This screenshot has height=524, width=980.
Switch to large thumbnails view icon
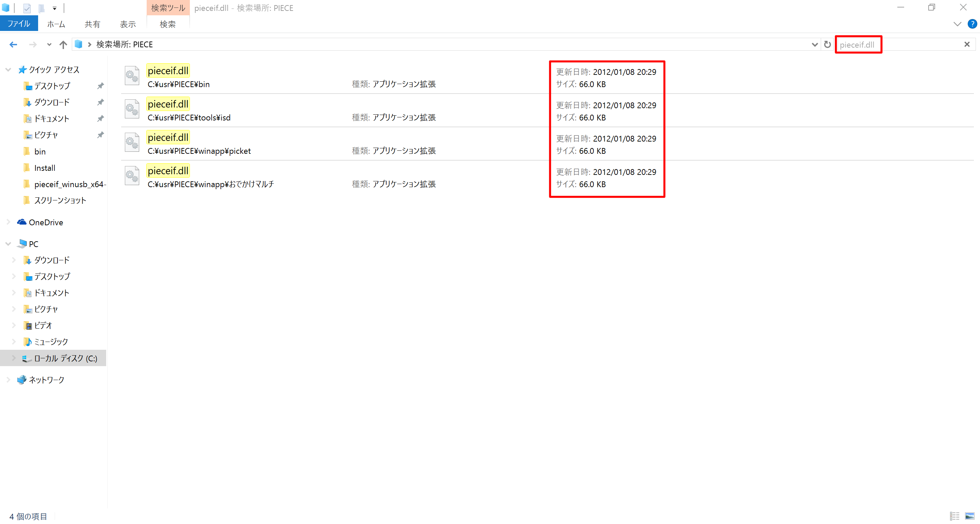point(969,517)
